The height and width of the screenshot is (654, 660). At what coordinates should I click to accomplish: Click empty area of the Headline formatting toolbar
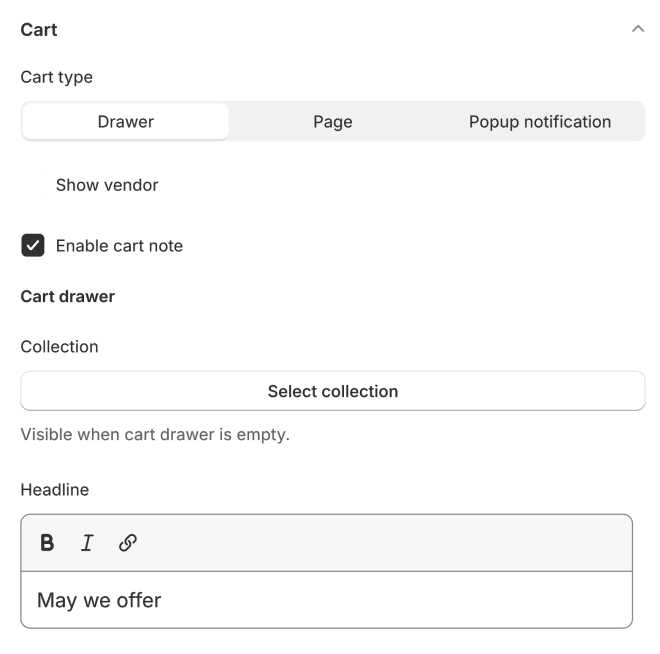pos(400,543)
